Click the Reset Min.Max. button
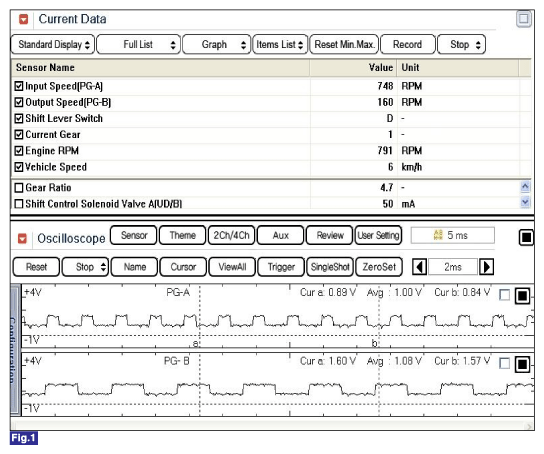544x454 pixels. click(x=344, y=44)
